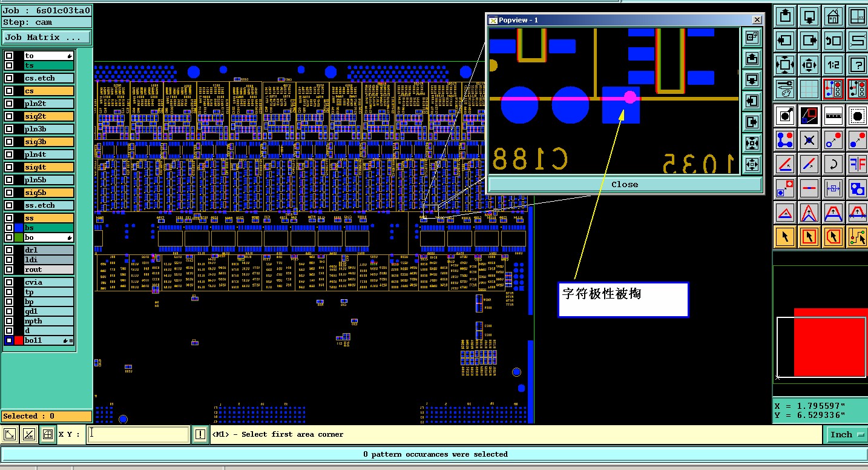The image size is (868, 470).
Task: Close the Popview with the Close button
Action: click(624, 185)
